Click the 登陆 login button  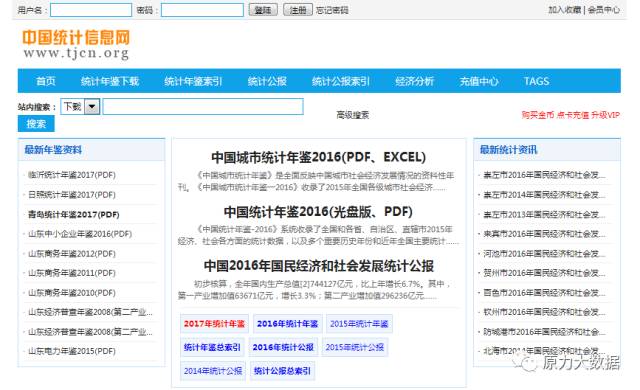[x=263, y=10]
